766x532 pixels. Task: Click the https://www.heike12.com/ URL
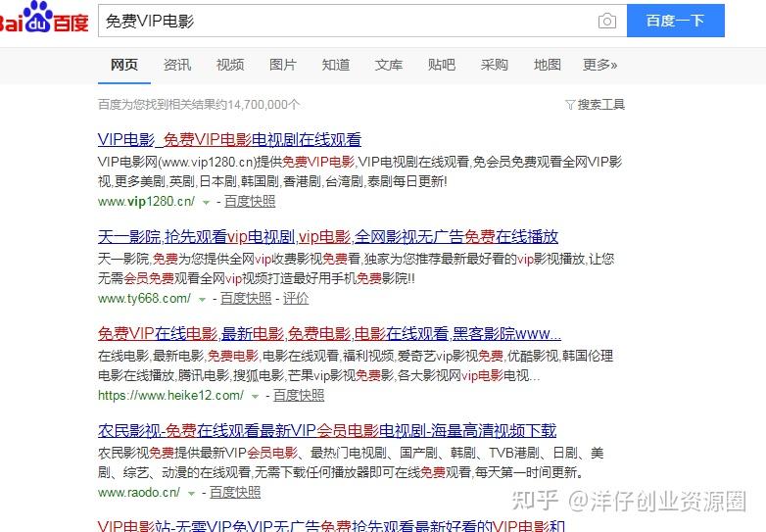[170, 395]
